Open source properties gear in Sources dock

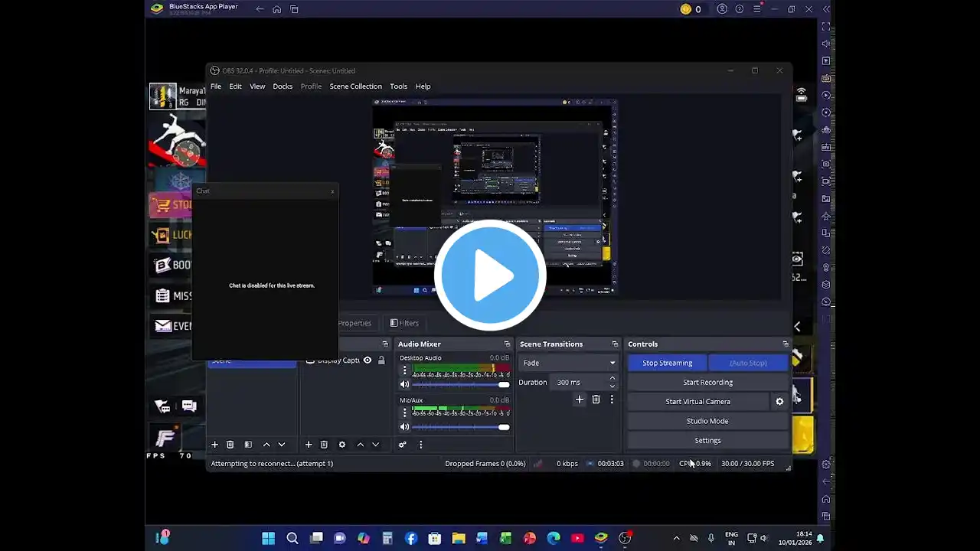coord(342,445)
